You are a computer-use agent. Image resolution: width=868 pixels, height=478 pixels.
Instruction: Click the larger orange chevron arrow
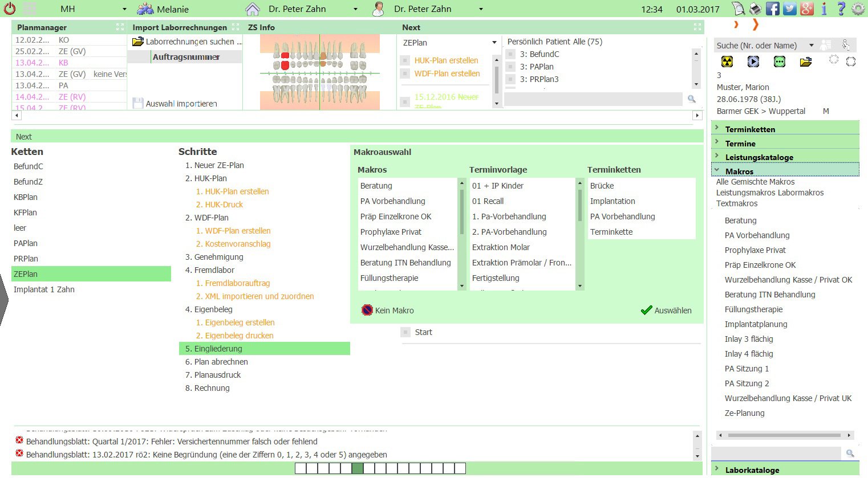755,24
